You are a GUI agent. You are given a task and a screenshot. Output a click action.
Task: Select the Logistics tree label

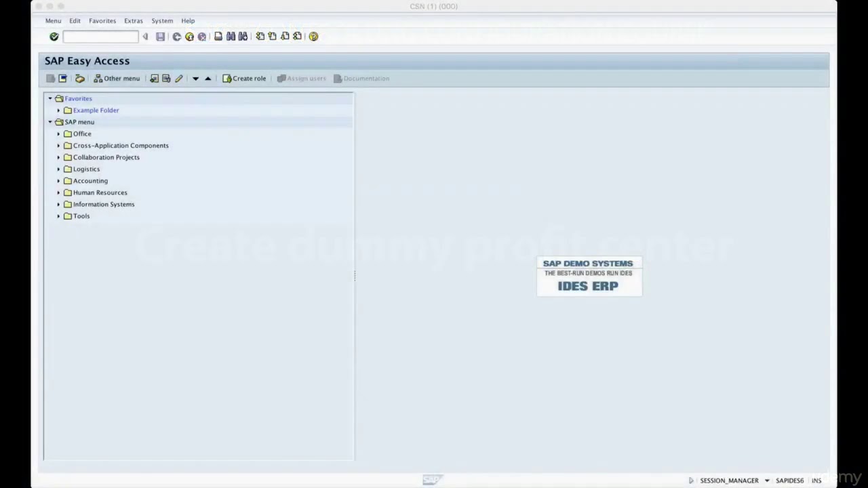point(86,169)
